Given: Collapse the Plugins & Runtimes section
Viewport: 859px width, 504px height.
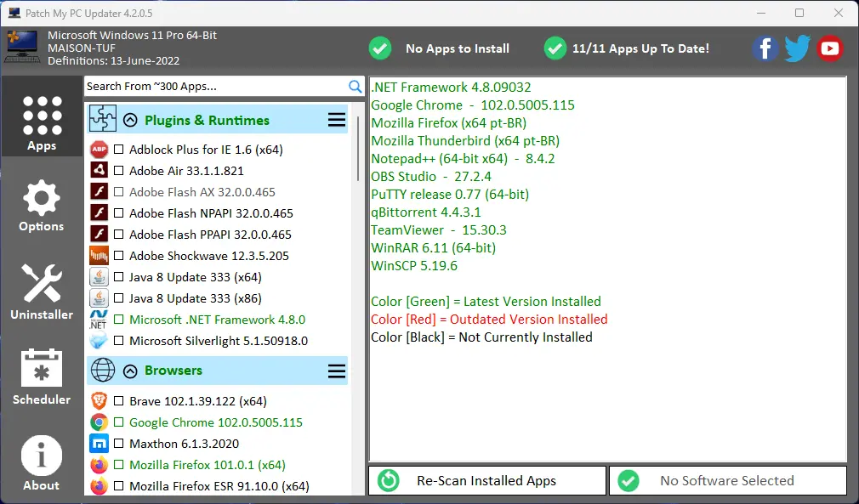Looking at the screenshot, I should 130,120.
